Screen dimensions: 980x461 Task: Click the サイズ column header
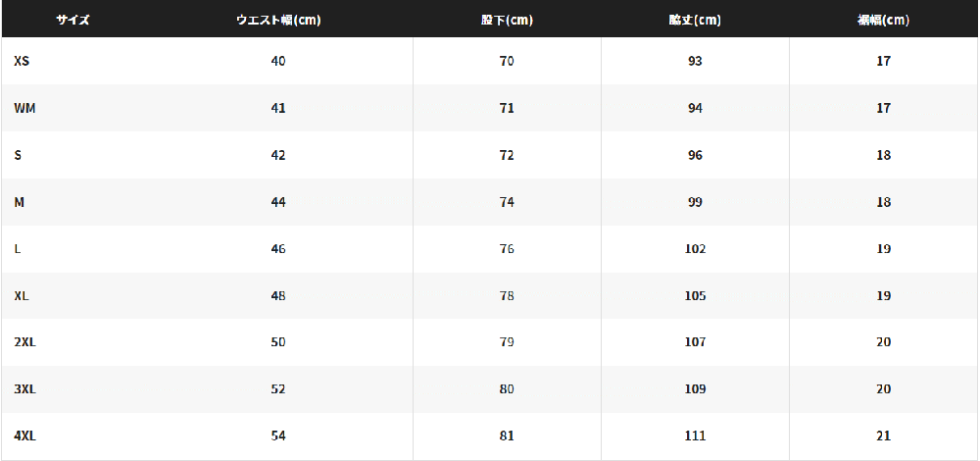click(x=73, y=20)
